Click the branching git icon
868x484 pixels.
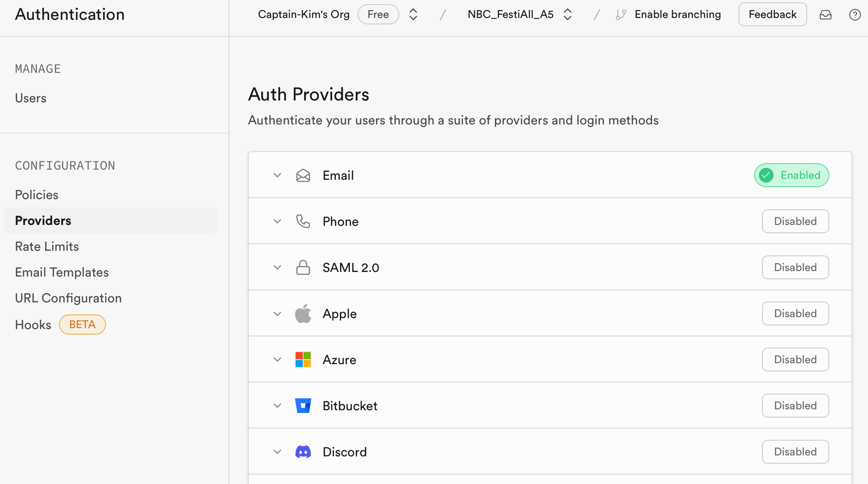coord(621,15)
